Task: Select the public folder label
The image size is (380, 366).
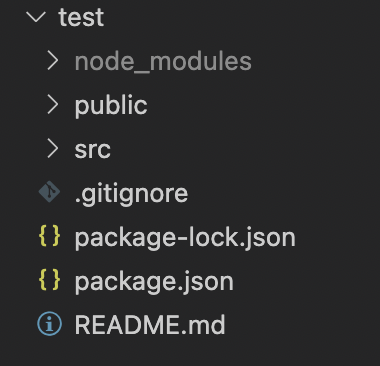Action: tap(111, 106)
